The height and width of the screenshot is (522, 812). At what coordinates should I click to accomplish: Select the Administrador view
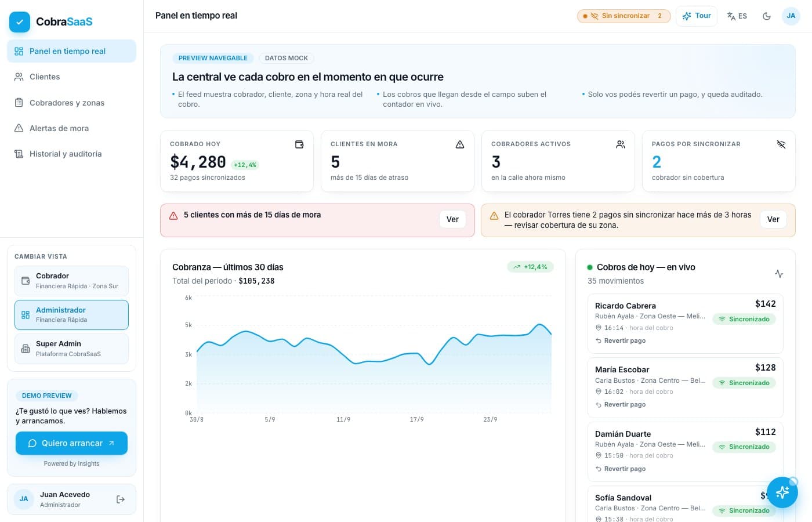[71, 315]
